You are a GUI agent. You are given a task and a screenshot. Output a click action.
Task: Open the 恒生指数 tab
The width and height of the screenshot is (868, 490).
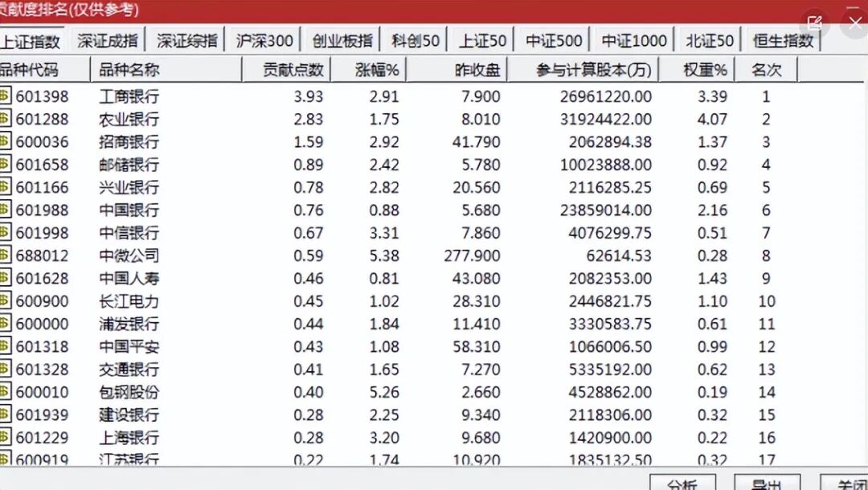[783, 40]
